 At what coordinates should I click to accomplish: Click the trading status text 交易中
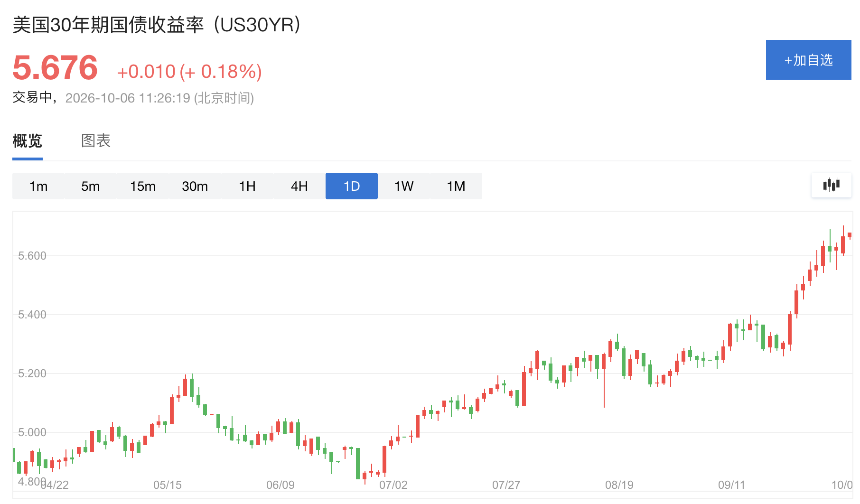coord(32,97)
